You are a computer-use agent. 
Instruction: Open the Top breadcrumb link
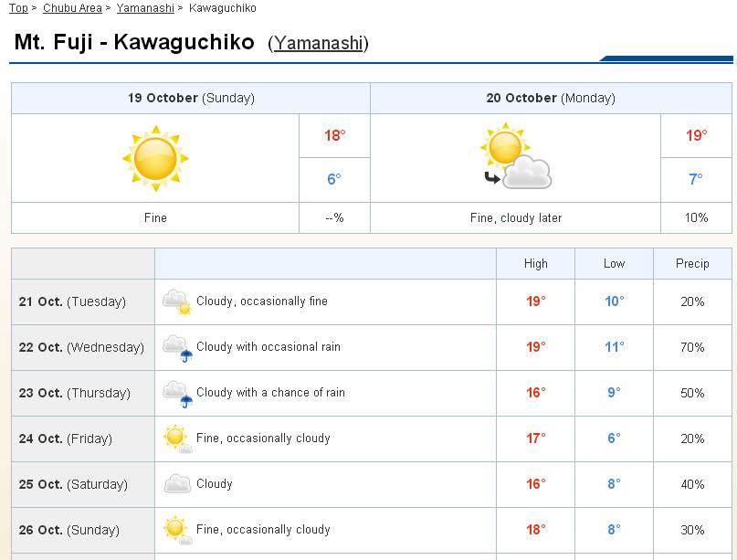(18, 8)
